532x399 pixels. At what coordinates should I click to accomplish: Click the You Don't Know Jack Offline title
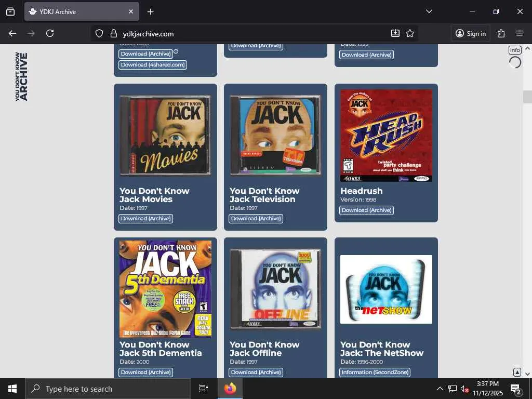pyautogui.click(x=264, y=349)
